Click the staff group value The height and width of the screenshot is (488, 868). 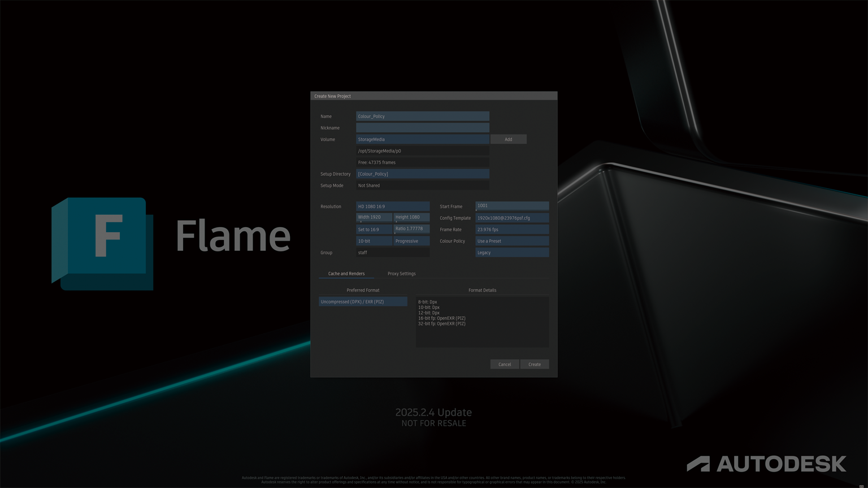(362, 252)
